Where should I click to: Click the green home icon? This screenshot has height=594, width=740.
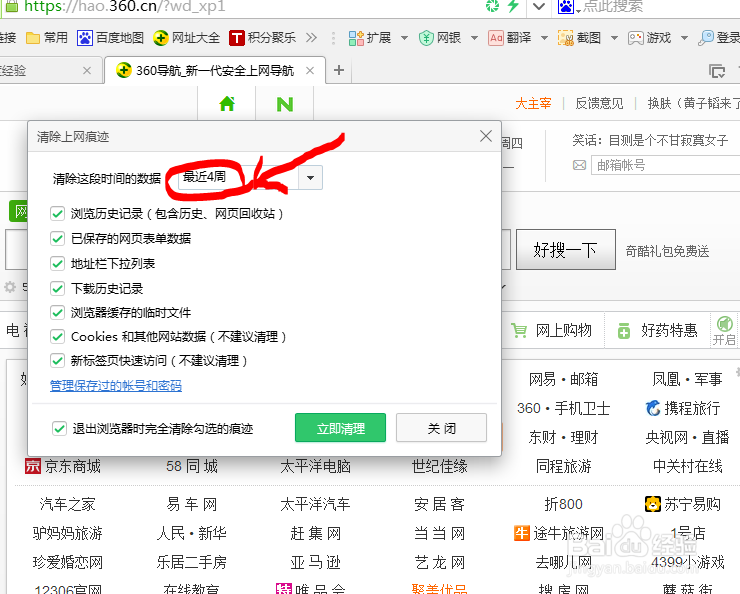pyautogui.click(x=227, y=103)
